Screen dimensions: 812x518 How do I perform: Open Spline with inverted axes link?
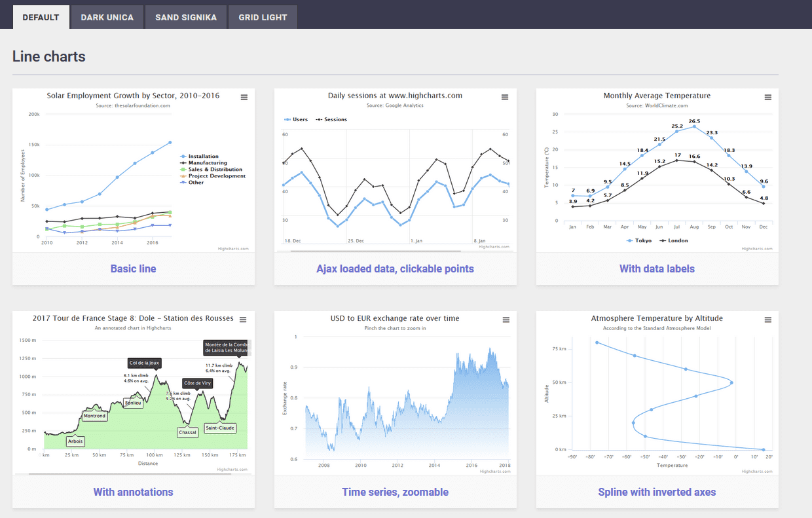(657, 492)
